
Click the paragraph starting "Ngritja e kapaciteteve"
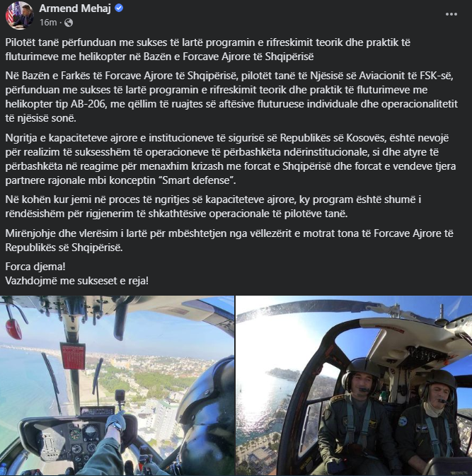[x=231, y=159]
